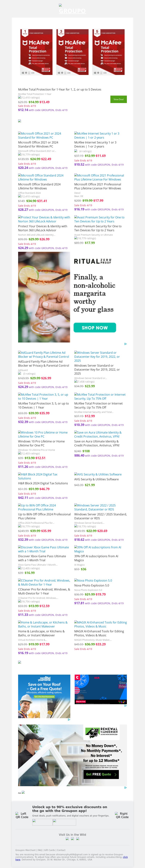Follow the FAQ footer link
The image size is (145, 868).
(x=40, y=850)
